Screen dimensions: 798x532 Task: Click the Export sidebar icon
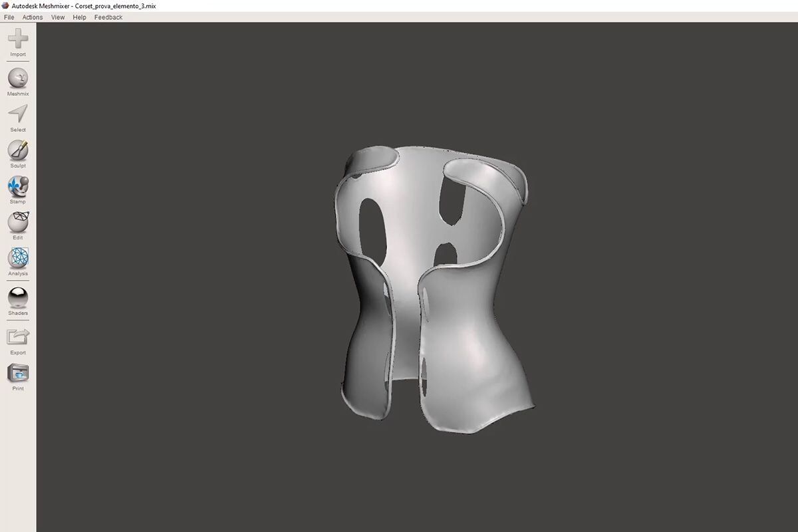tap(17, 339)
